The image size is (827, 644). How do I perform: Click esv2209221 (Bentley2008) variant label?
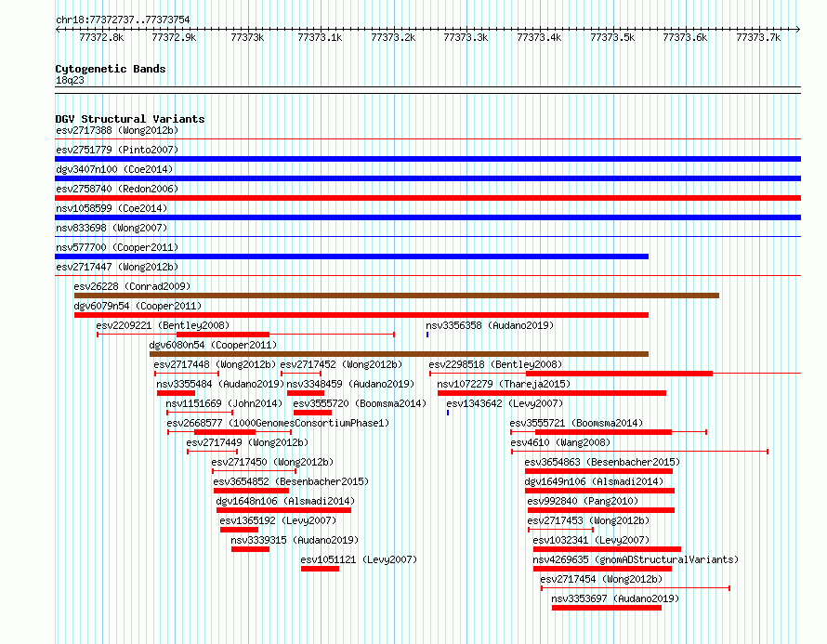pos(163,325)
